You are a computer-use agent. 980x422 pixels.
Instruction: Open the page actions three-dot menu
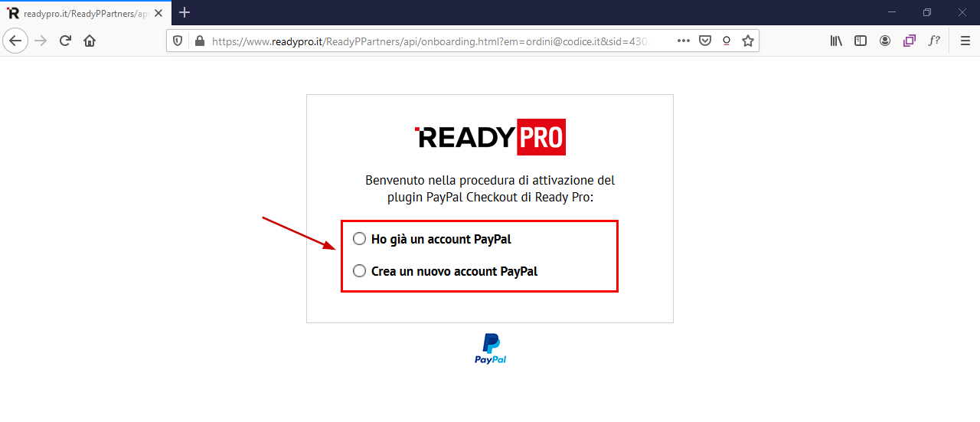point(684,41)
